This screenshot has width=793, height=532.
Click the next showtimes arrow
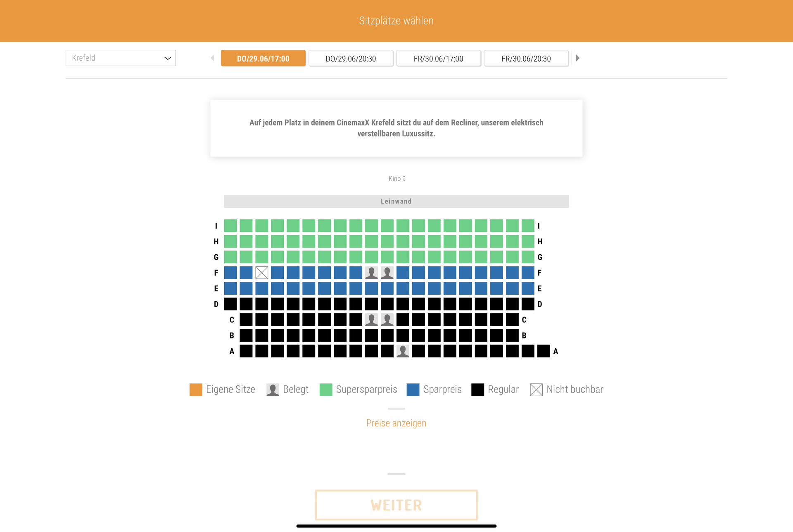(x=578, y=58)
